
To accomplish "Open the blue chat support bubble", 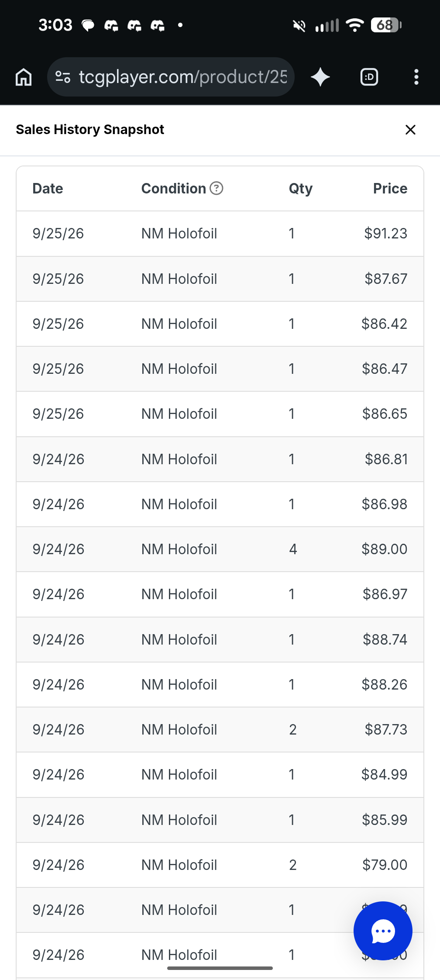I will 383,931.
